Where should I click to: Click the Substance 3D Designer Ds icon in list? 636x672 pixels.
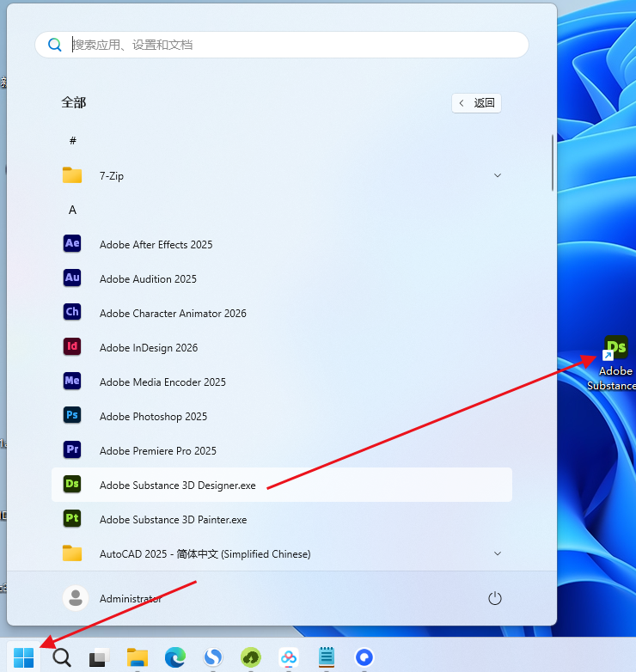[x=72, y=485]
